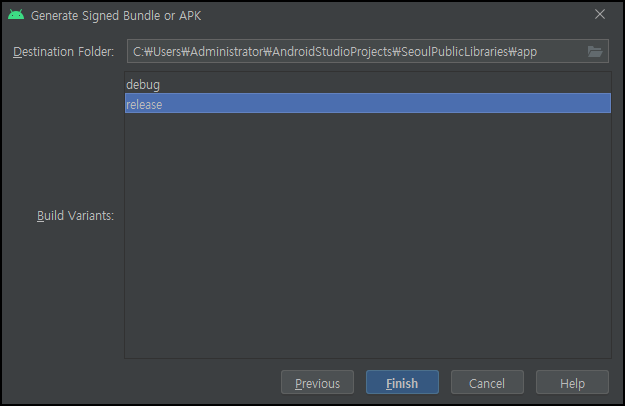Click the Android logo in title bar
The width and height of the screenshot is (625, 406).
pyautogui.click(x=16, y=15)
